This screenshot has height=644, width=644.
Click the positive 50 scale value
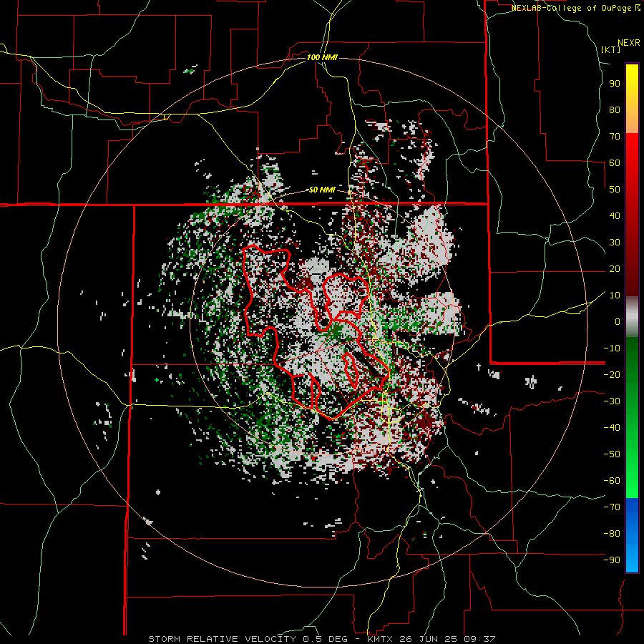click(x=615, y=190)
